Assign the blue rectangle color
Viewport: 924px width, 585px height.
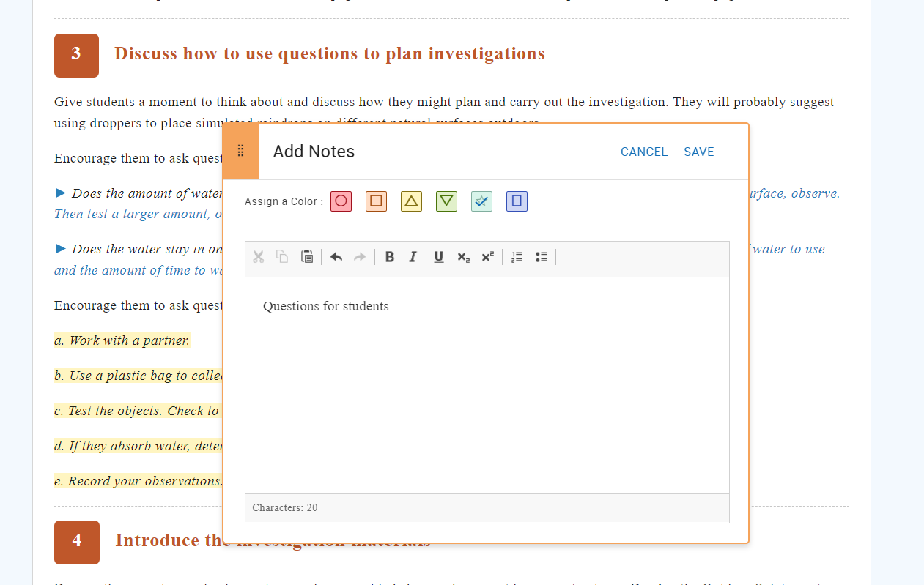tap(517, 201)
